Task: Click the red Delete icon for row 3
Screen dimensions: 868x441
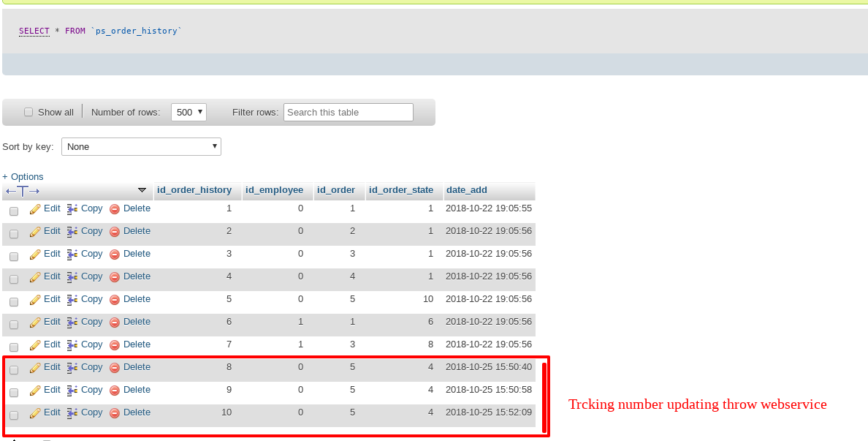Action: tap(115, 255)
